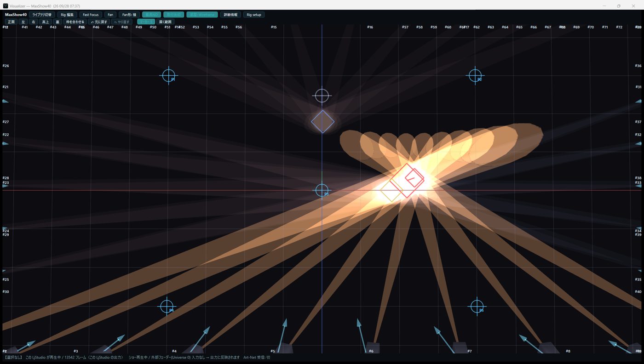Click the ライブラリ切替 library switch button
This screenshot has width=644, height=364.
point(42,15)
